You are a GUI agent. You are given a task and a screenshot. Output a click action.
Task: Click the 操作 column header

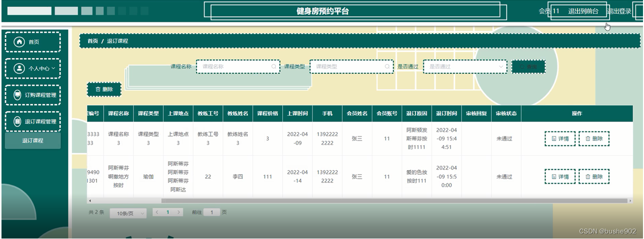(577, 114)
